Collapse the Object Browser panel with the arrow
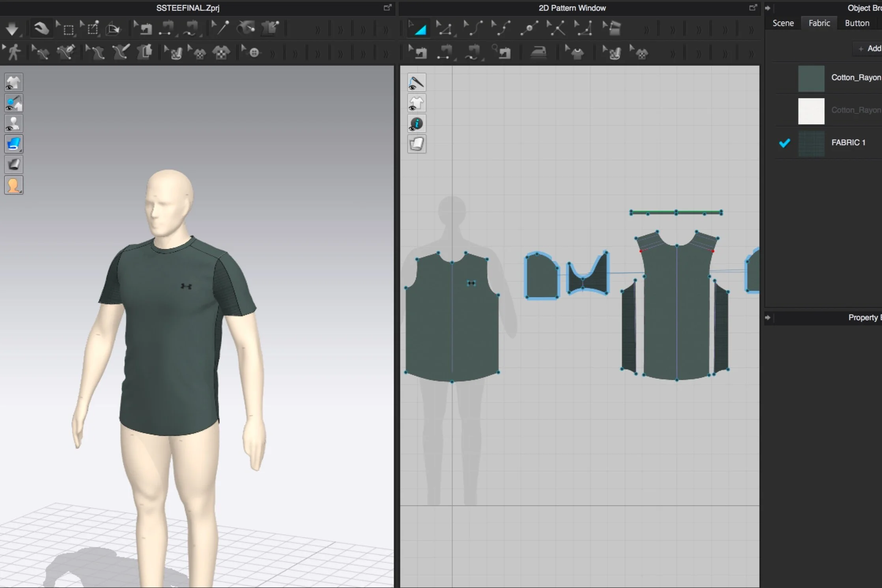 (x=768, y=7)
